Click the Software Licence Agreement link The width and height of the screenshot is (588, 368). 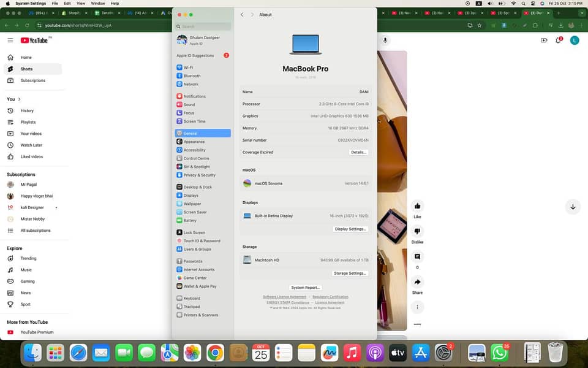[x=284, y=297]
